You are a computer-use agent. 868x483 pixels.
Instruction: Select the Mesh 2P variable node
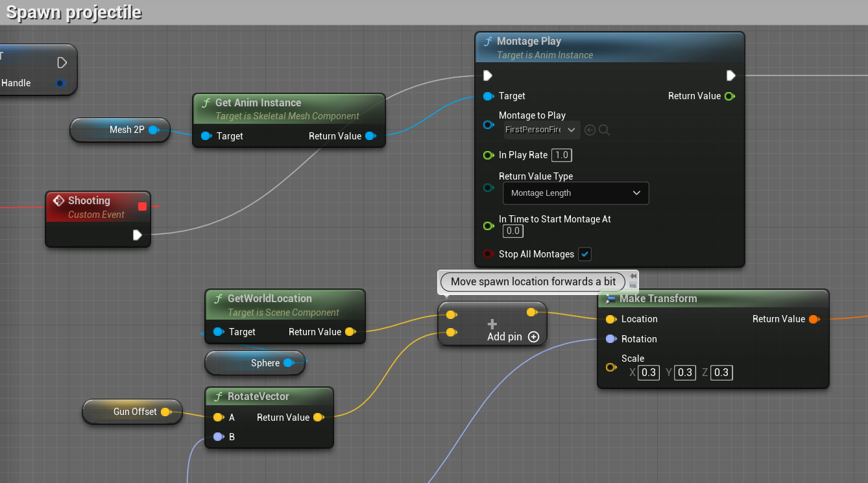120,130
